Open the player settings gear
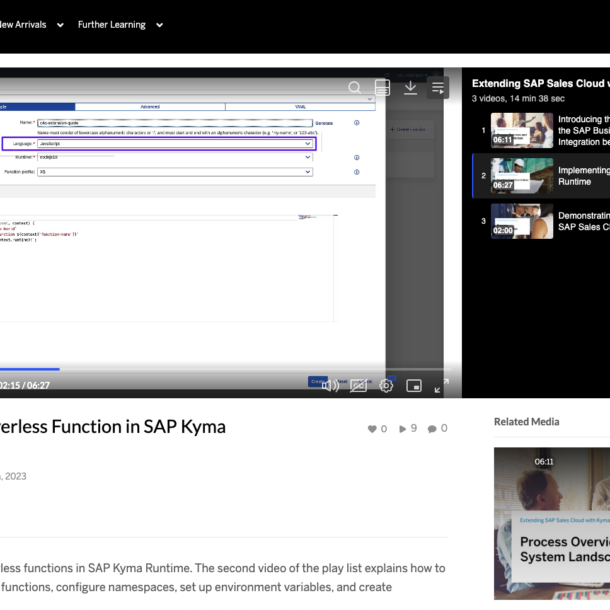Image resolution: width=610 pixels, height=610 pixels. [x=386, y=386]
